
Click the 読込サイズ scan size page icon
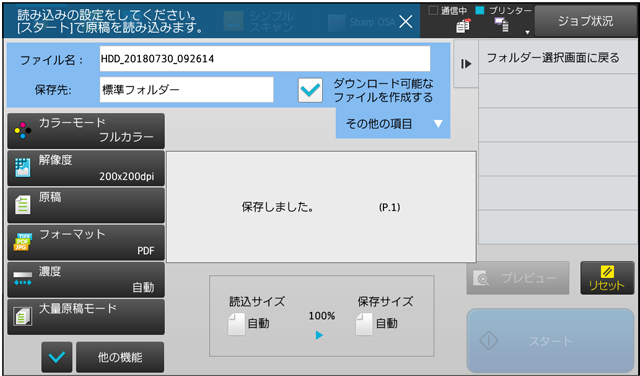click(x=236, y=324)
